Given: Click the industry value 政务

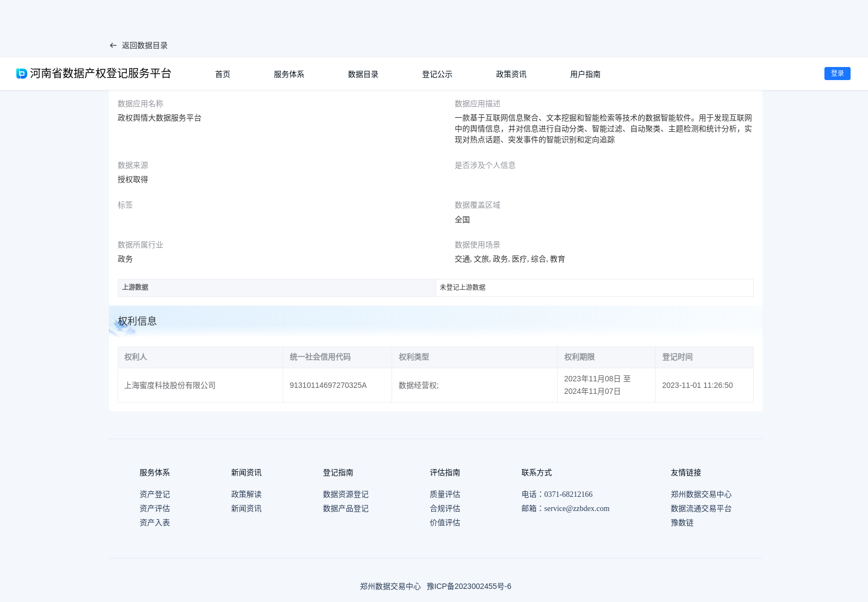Looking at the screenshot, I should click(x=125, y=259).
